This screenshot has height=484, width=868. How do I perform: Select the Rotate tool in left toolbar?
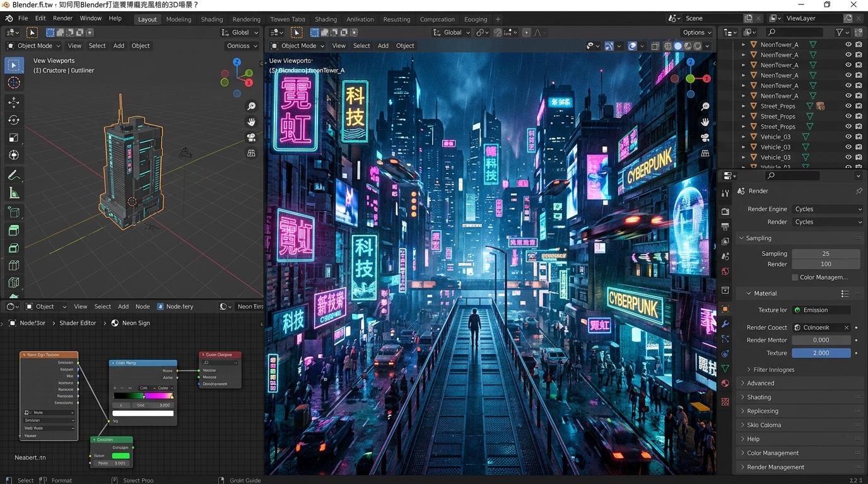click(x=14, y=120)
